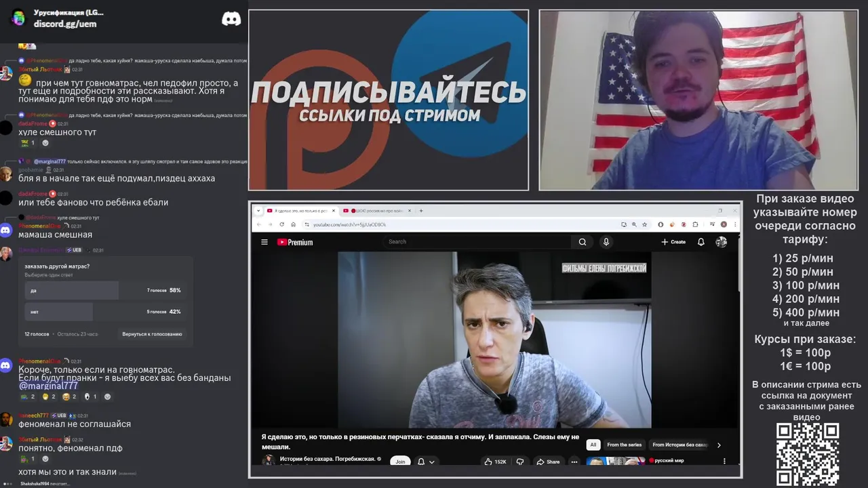This screenshot has height=488, width=868.
Task: Select the 'All' chip
Action: pyautogui.click(x=593, y=445)
